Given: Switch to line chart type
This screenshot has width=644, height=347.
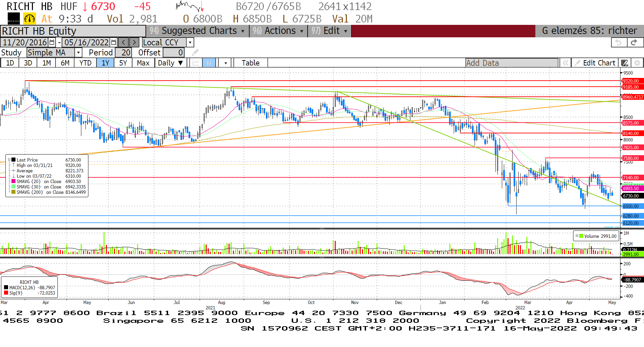Looking at the screenshot, I should [196, 63].
